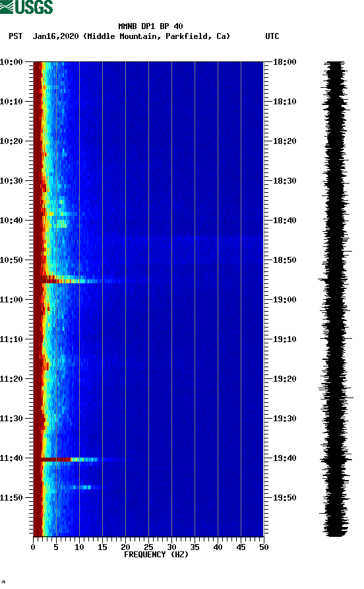Click the '11:00' PST time label
Viewport: 364px width, 589px height.
[x=11, y=300]
